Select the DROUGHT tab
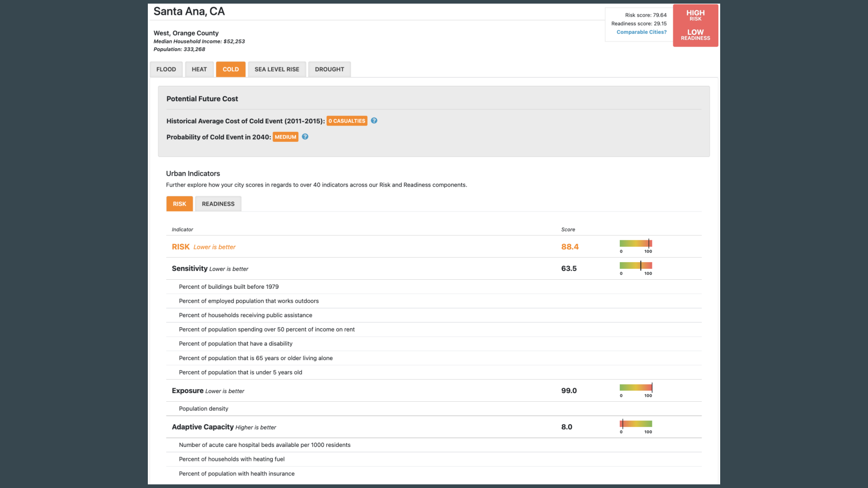 coord(329,69)
